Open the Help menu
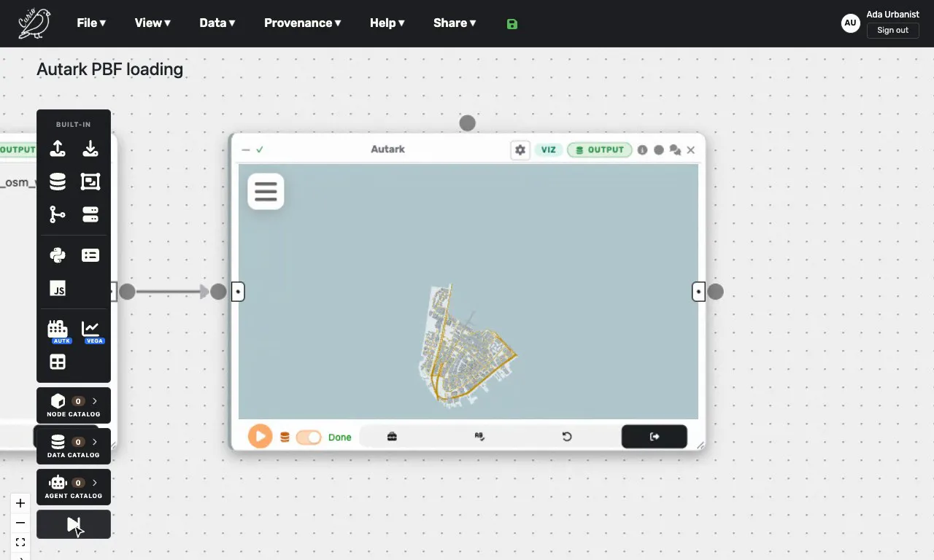 click(x=387, y=23)
